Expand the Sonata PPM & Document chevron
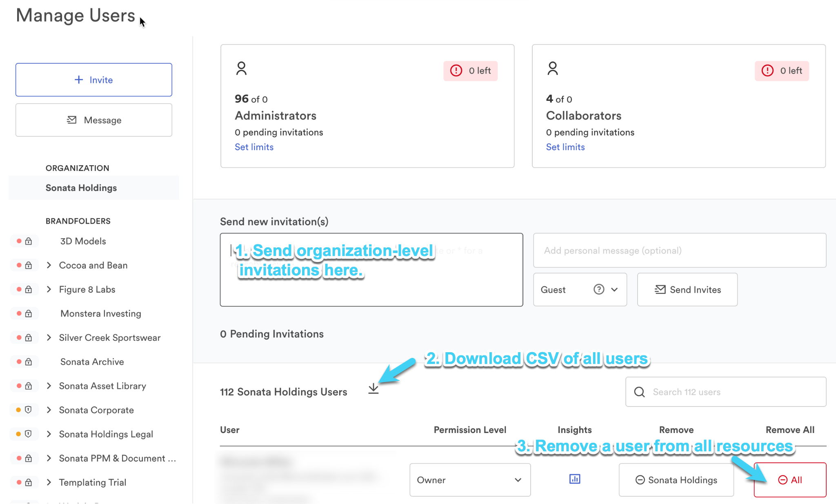 pyautogui.click(x=49, y=458)
